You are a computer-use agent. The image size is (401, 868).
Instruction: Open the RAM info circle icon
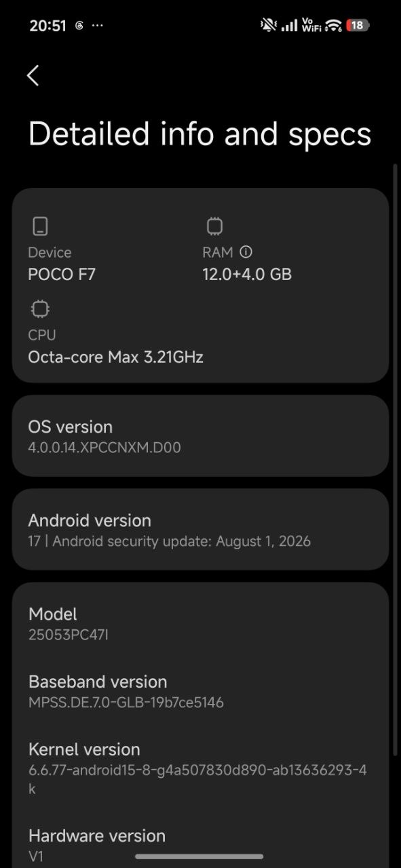pyautogui.click(x=246, y=252)
